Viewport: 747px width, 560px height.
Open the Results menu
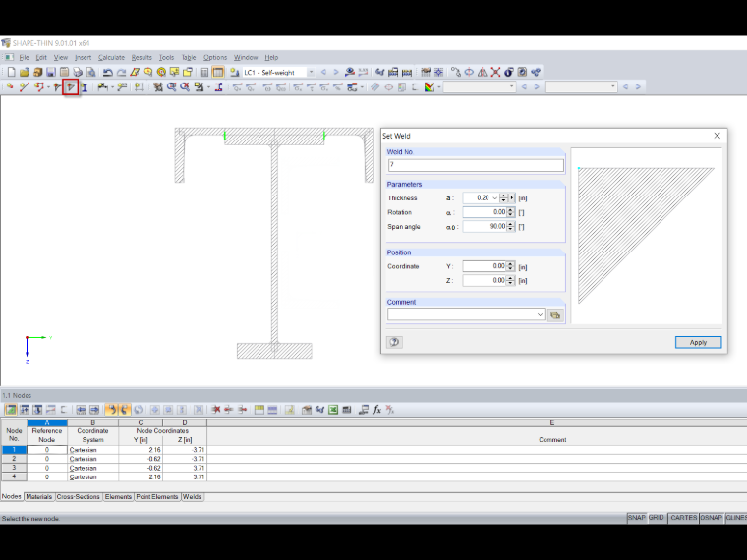[x=142, y=57]
